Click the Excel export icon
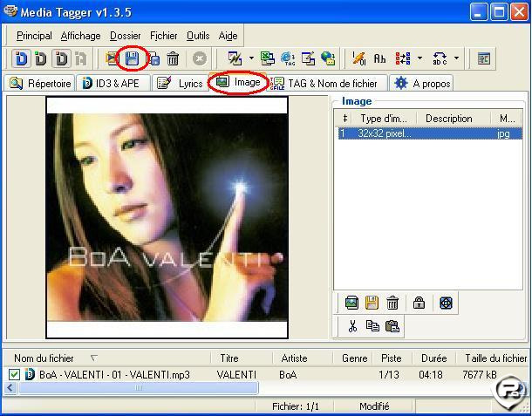 tap(268, 58)
